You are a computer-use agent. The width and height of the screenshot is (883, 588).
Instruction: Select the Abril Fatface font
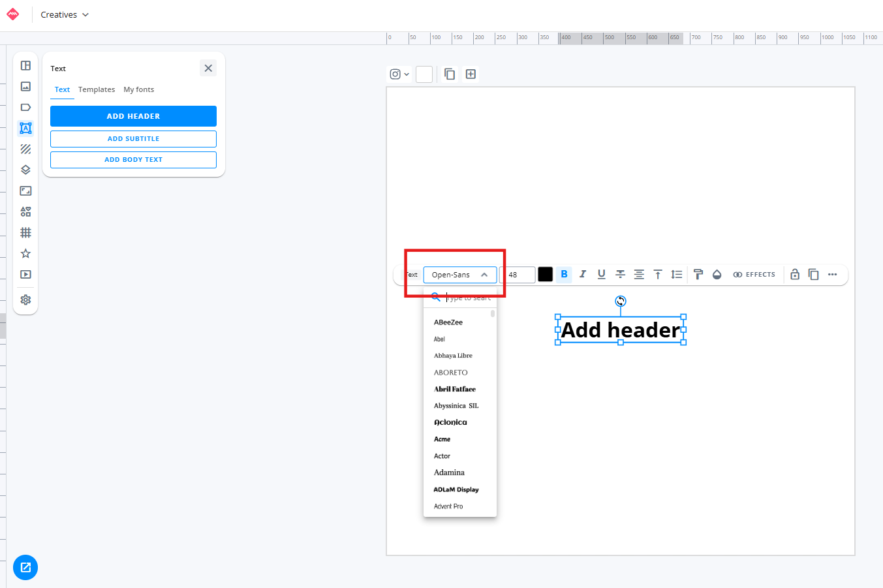455,389
